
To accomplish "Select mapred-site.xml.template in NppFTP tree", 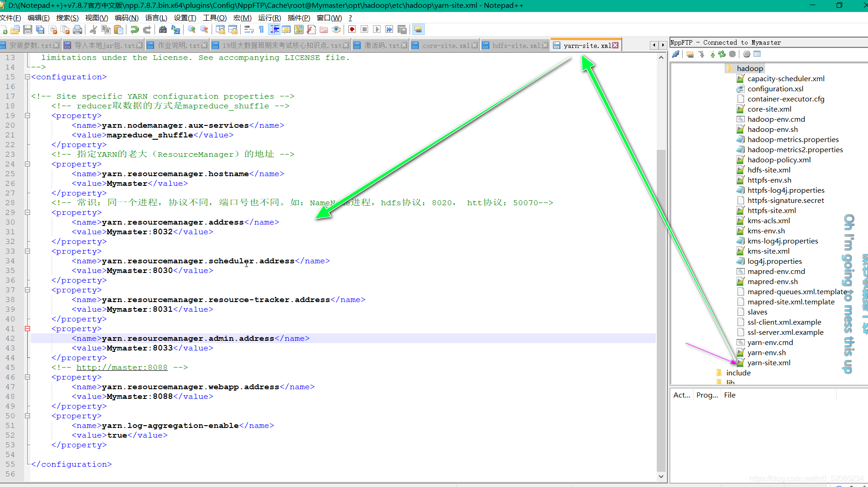I will 791,302.
